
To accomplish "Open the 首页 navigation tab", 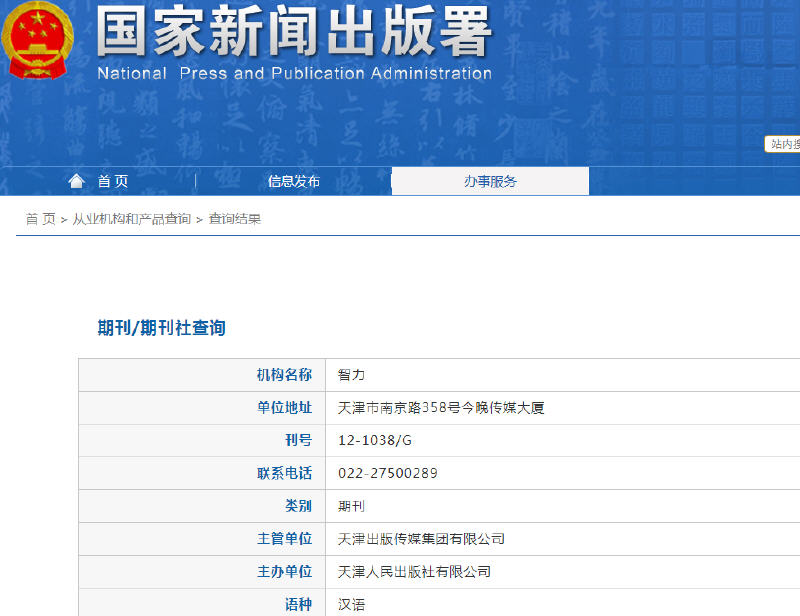I will point(113,181).
